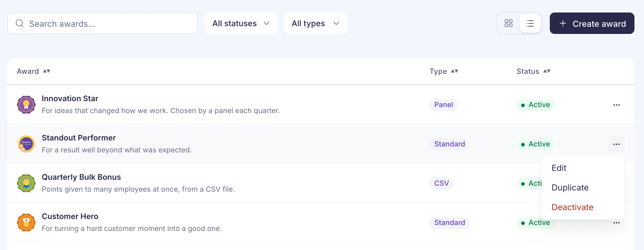The height and width of the screenshot is (250, 644).
Task: Choose Duplicate from the context menu
Action: coord(583,187)
